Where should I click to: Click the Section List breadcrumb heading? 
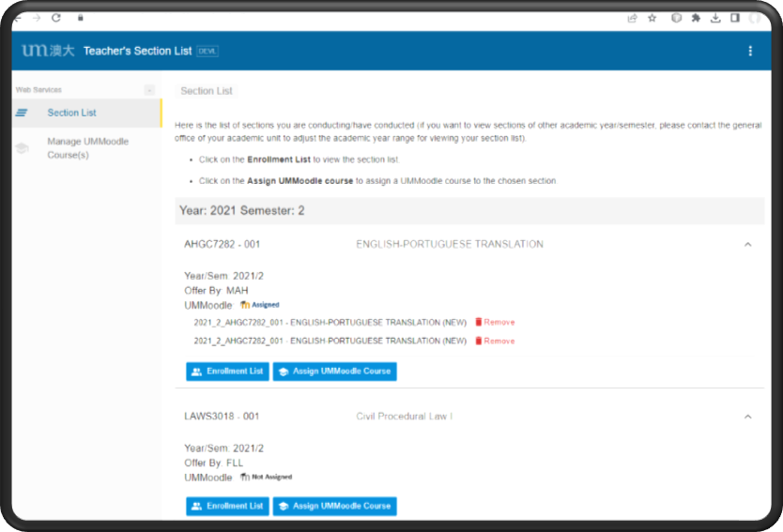pyautogui.click(x=207, y=91)
